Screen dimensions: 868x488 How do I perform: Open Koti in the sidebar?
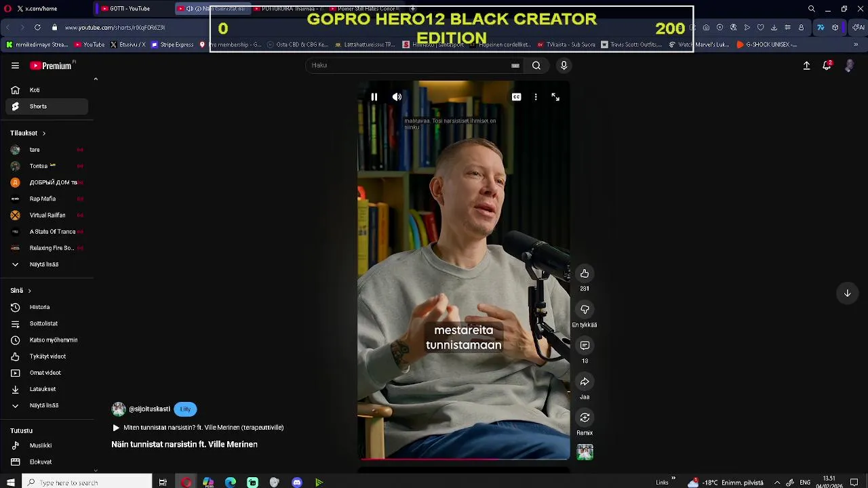(47, 90)
